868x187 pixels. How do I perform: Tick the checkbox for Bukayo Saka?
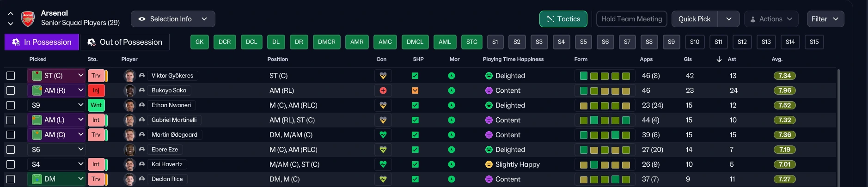coord(11,90)
